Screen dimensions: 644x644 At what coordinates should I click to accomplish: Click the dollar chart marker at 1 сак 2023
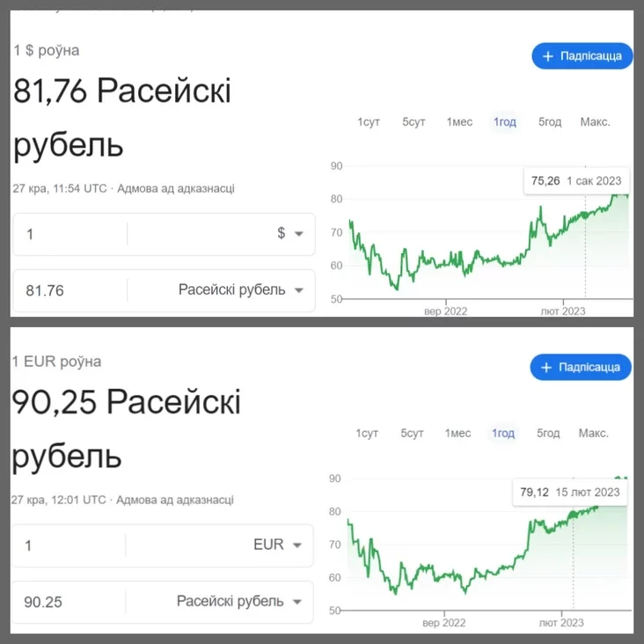click(585, 215)
